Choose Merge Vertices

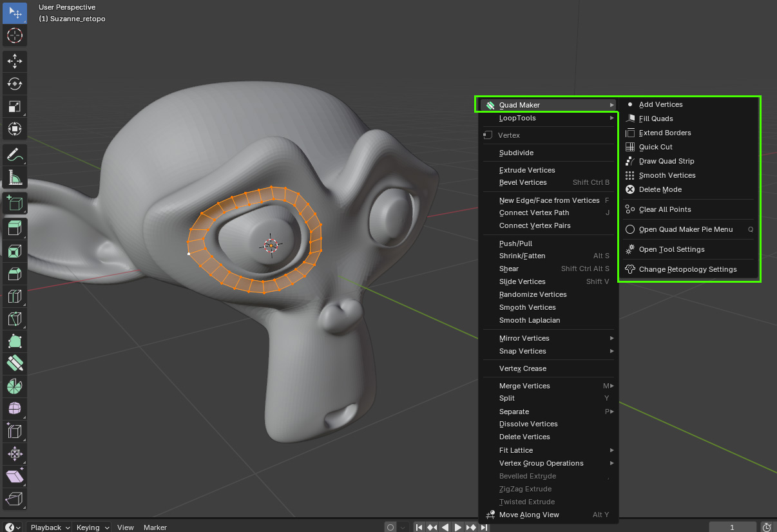[x=548, y=386]
